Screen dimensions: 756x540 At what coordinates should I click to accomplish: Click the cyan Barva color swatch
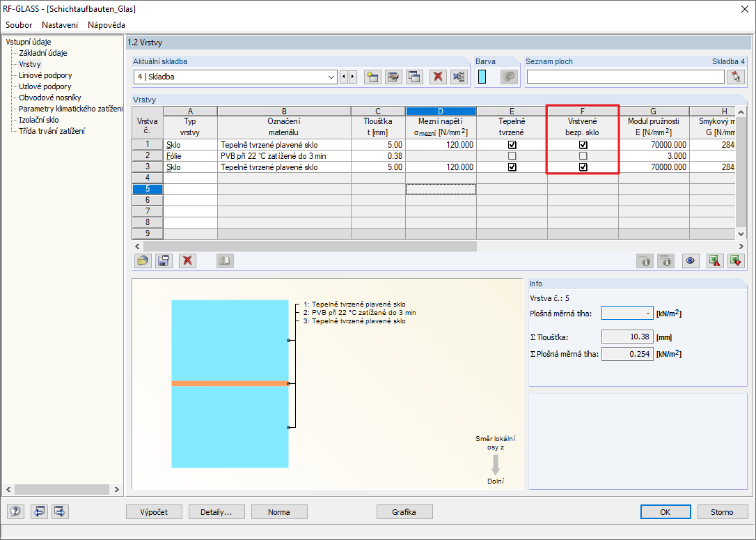pos(482,77)
